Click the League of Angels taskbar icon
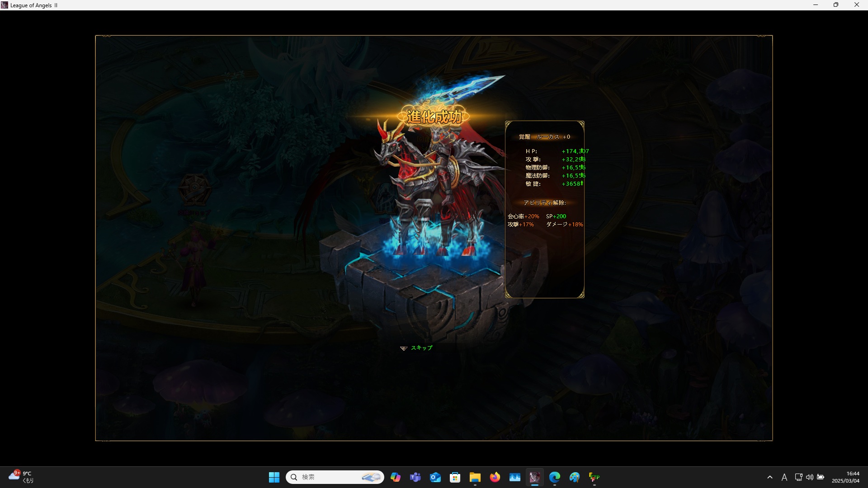 [x=534, y=477]
